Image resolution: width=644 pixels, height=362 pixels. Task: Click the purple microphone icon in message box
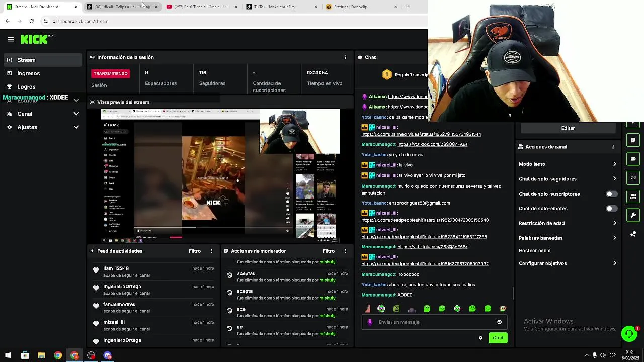click(x=370, y=322)
